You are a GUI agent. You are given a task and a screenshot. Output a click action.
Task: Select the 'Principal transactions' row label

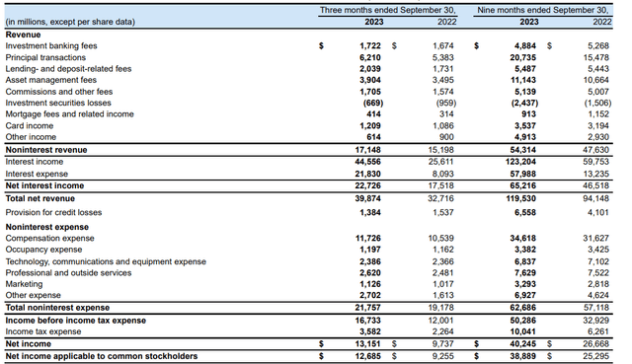tap(45, 57)
